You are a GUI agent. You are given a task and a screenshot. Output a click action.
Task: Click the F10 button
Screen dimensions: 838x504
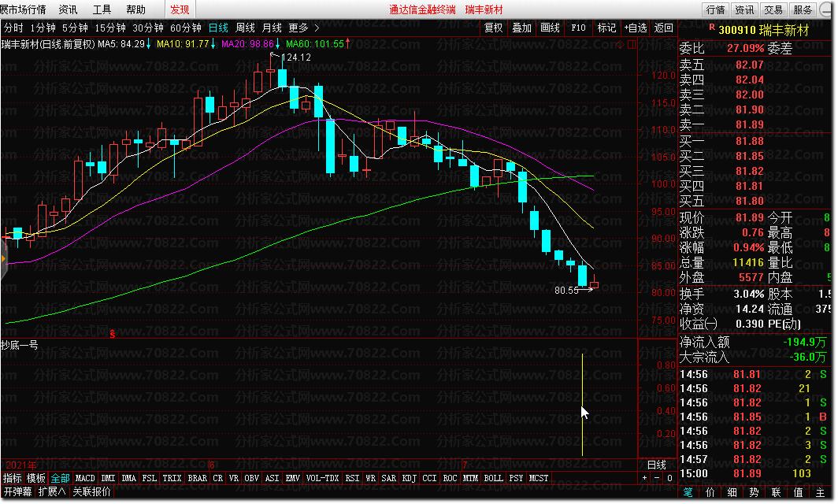click(578, 28)
